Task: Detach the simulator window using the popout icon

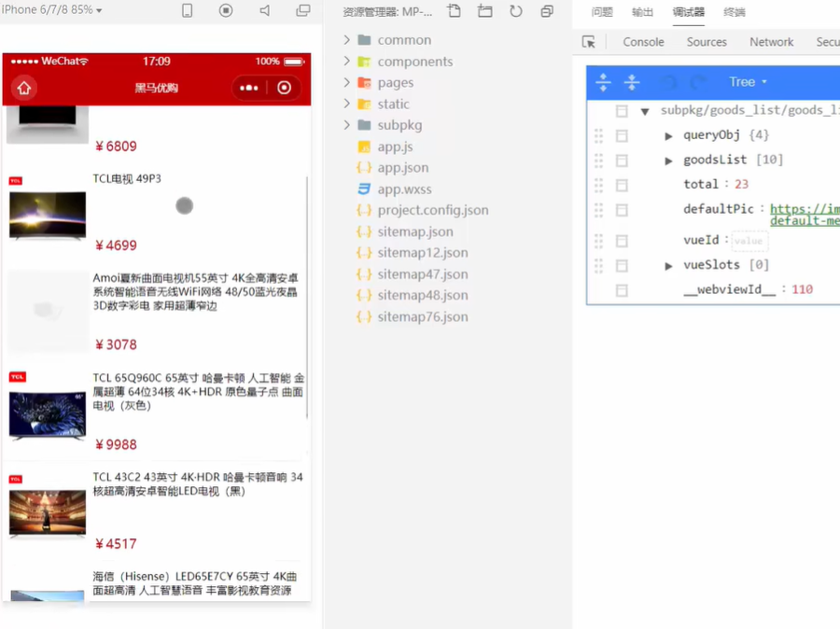Action: click(303, 10)
